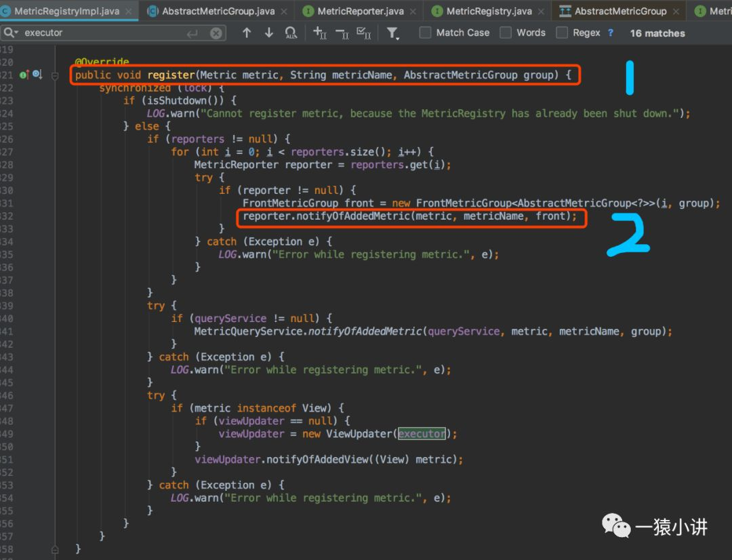This screenshot has width=732, height=560.
Task: Add selection for next occurrence icon
Action: pos(320,33)
